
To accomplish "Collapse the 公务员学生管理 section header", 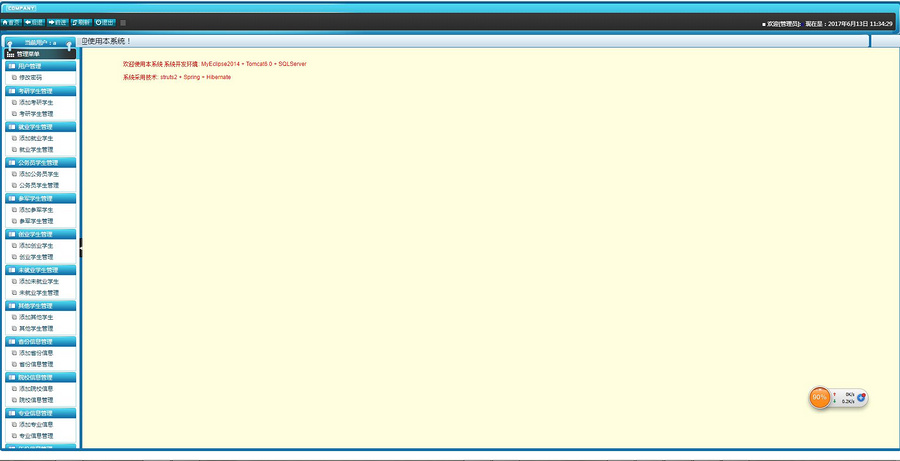I will (x=40, y=162).
